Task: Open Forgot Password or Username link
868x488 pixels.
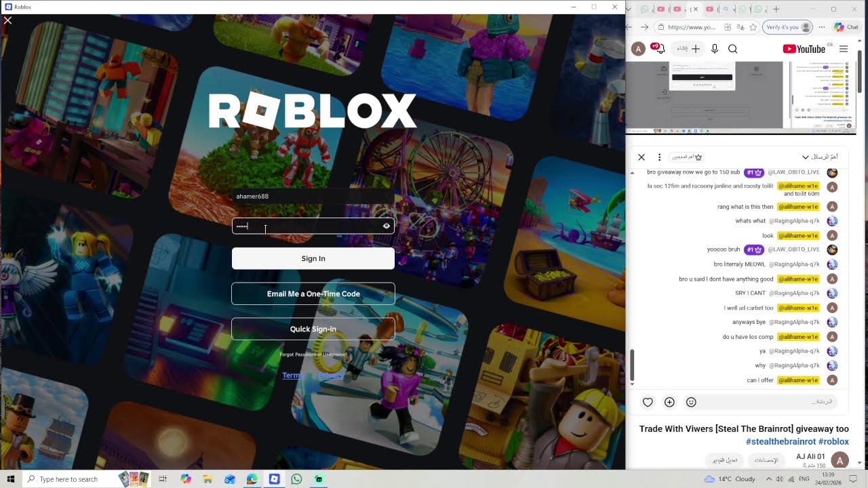Action: pyautogui.click(x=313, y=354)
